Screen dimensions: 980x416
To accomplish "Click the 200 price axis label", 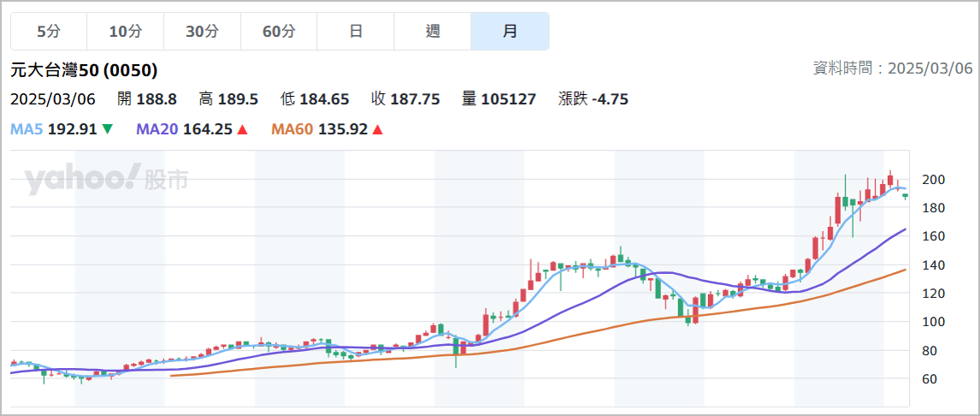I will point(935,180).
